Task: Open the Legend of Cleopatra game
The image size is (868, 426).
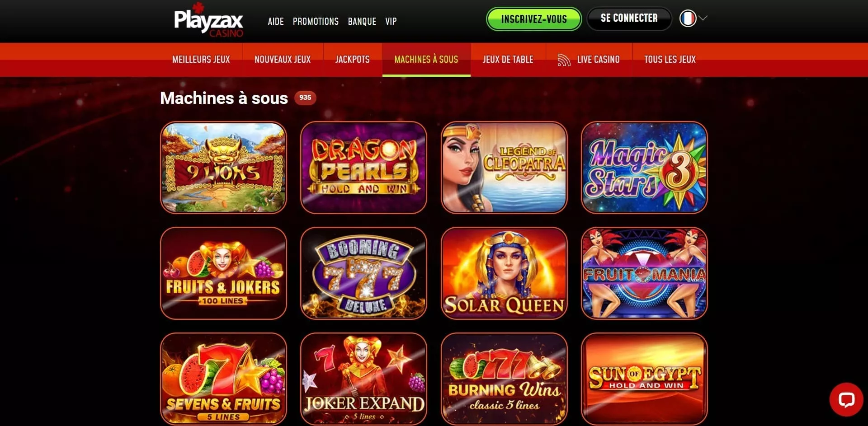Action: coord(504,168)
